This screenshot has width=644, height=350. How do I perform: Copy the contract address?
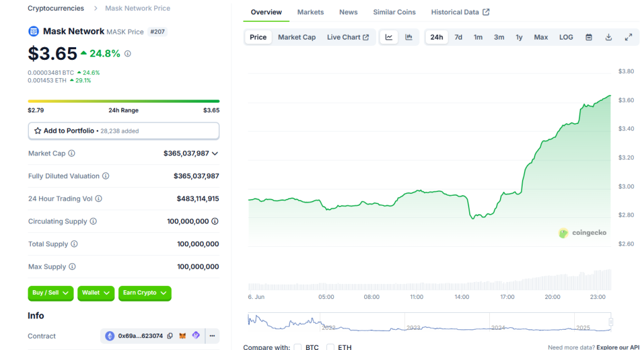170,336
